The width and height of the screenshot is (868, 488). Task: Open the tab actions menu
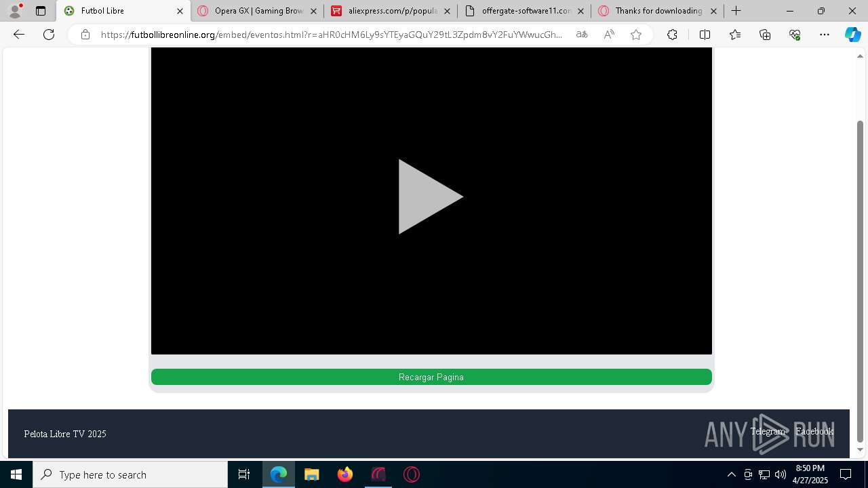coord(41,11)
